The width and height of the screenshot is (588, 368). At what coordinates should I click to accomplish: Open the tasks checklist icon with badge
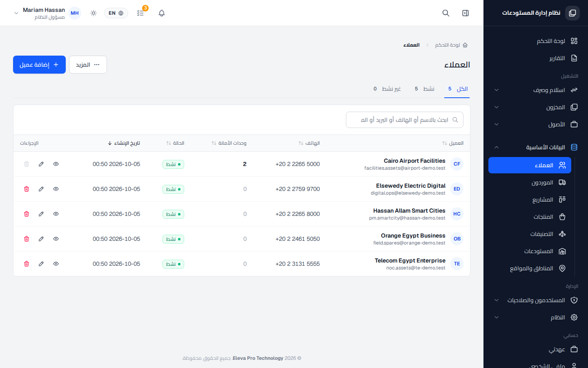click(x=140, y=13)
